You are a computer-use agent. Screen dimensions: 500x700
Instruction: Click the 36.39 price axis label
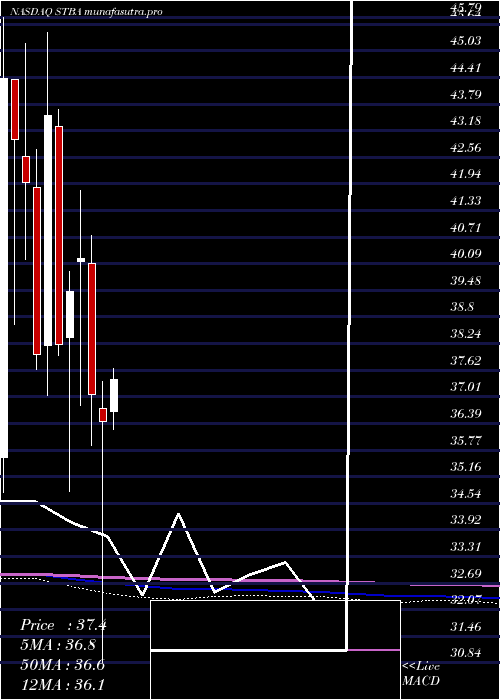tap(466, 413)
